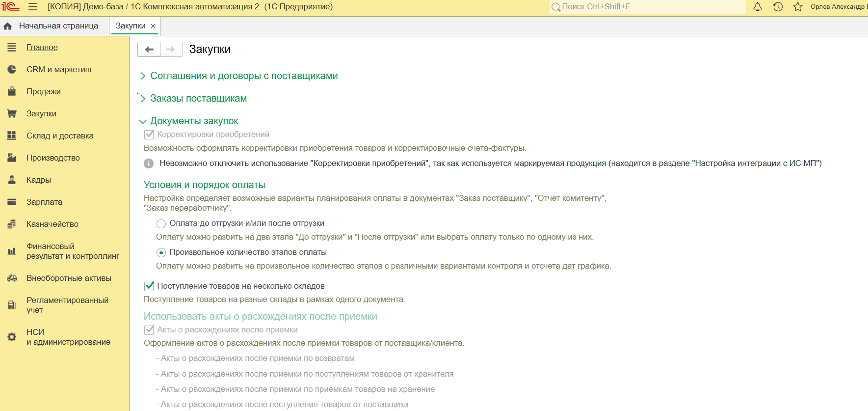
Task: Click the home icon for the start page
Action: tap(8, 26)
